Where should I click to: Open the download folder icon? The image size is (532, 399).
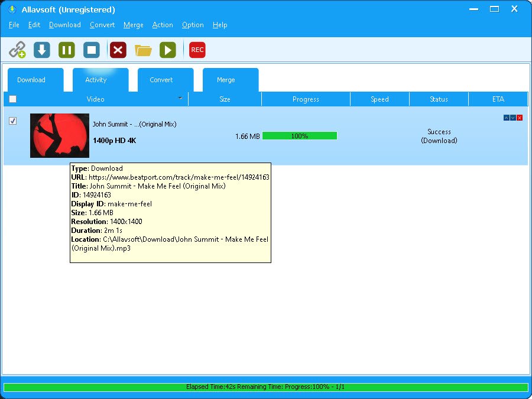click(x=143, y=50)
